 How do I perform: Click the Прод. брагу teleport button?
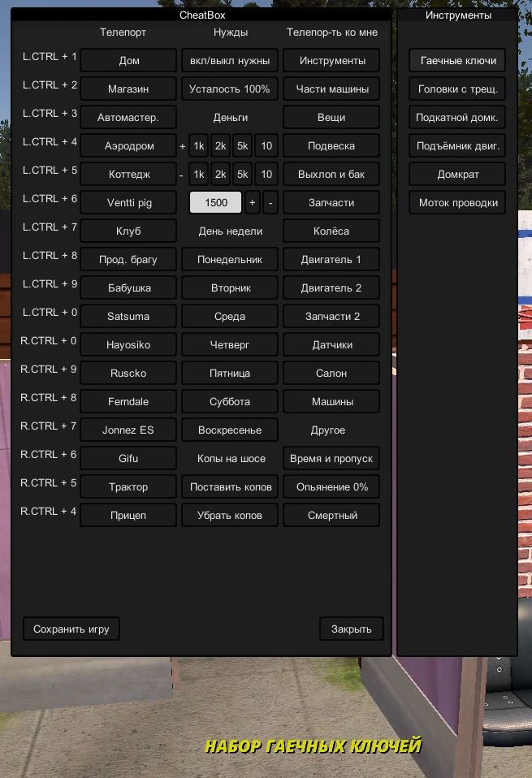(128, 260)
